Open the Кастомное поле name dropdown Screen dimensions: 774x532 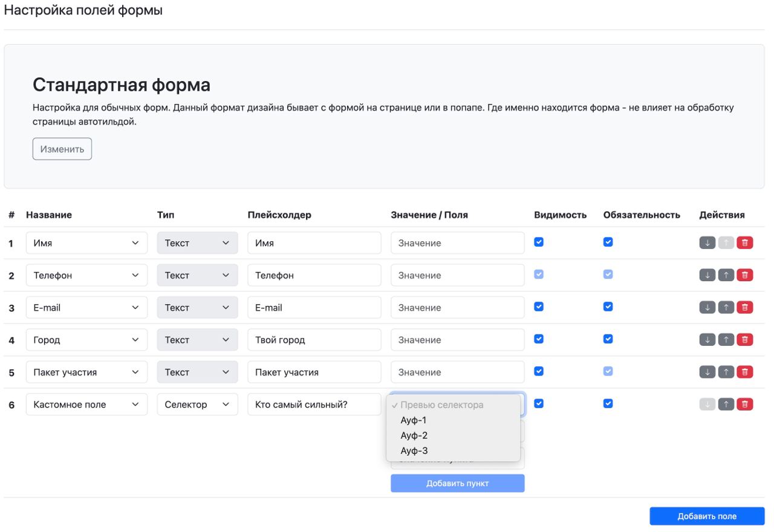[86, 404]
